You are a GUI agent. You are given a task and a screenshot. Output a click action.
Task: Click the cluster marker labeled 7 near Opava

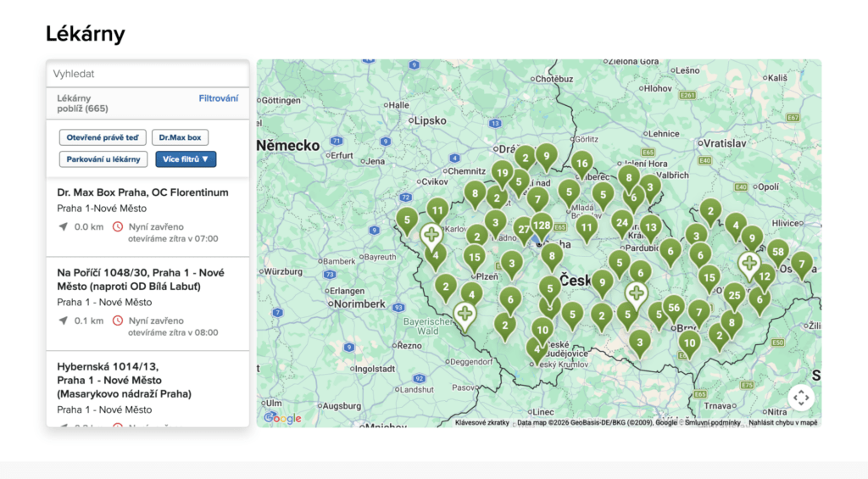pyautogui.click(x=802, y=265)
